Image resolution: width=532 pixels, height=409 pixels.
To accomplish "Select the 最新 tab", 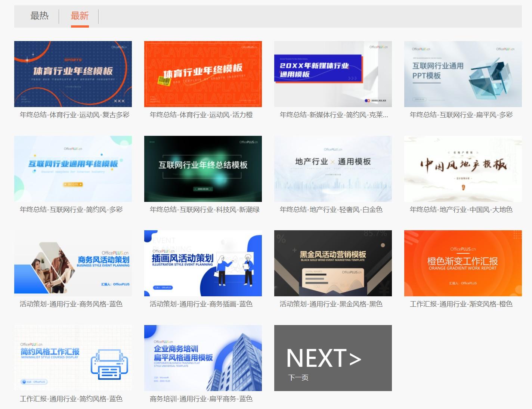I will (x=80, y=16).
